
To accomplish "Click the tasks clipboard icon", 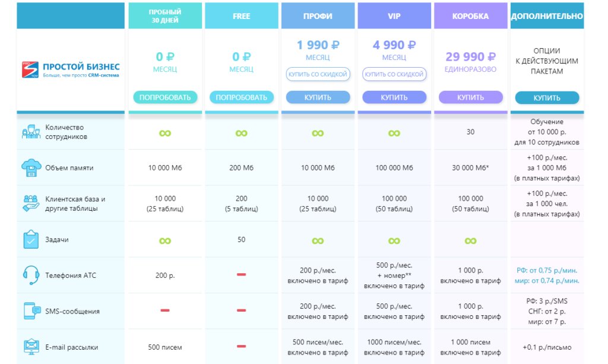I will [x=30, y=239].
